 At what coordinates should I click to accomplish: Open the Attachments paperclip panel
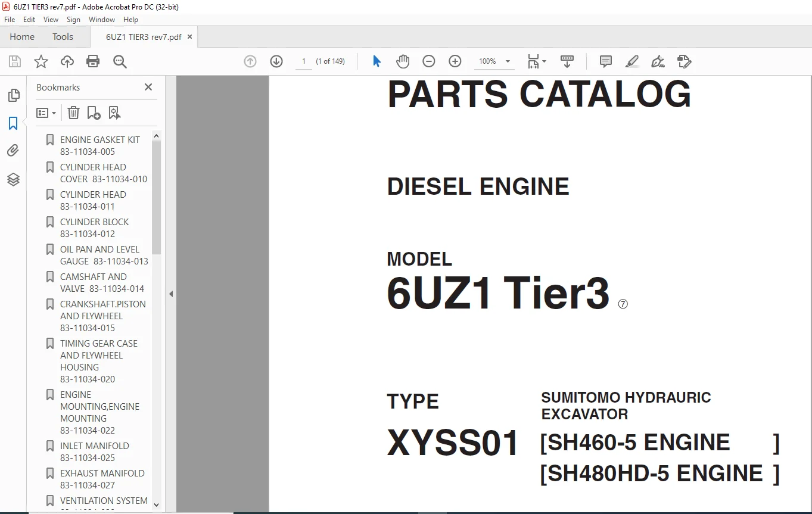[13, 151]
